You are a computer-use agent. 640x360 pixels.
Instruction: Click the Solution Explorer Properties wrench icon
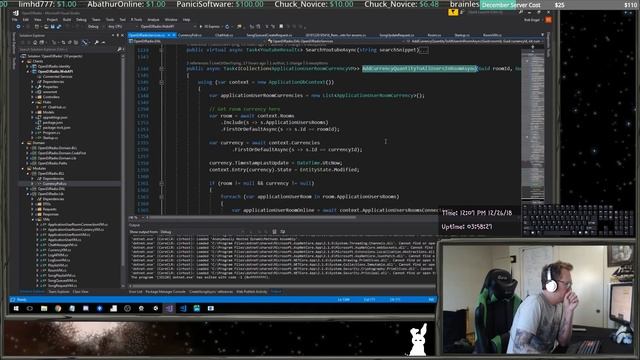(x=96, y=42)
